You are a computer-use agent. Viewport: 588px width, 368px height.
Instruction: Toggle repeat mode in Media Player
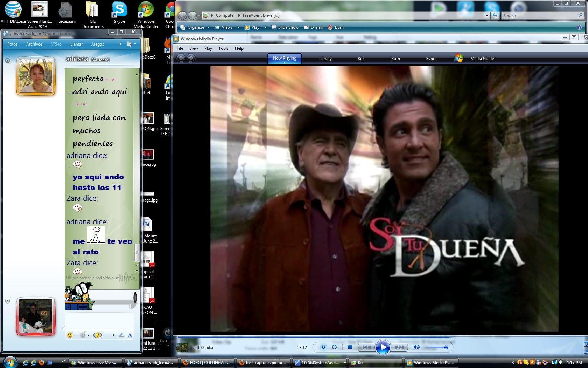[x=334, y=347]
